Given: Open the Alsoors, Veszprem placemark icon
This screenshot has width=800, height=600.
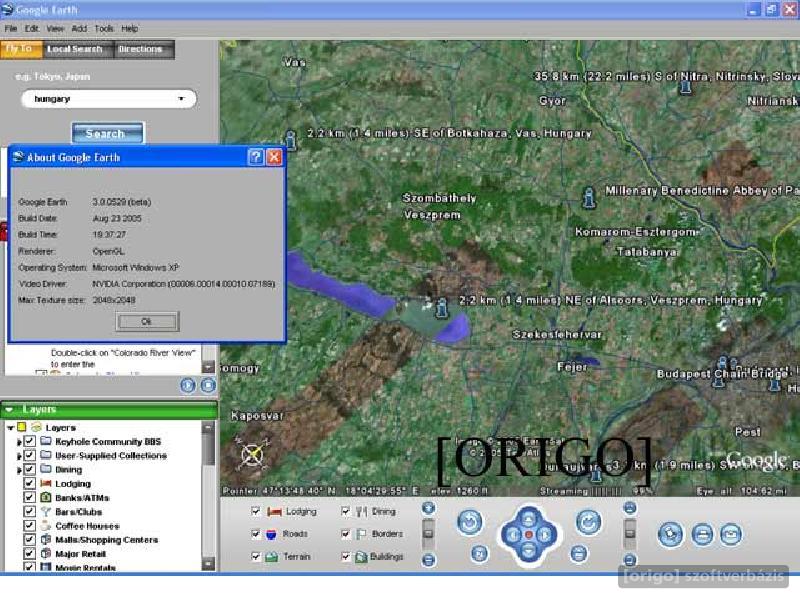Looking at the screenshot, I should [x=442, y=308].
